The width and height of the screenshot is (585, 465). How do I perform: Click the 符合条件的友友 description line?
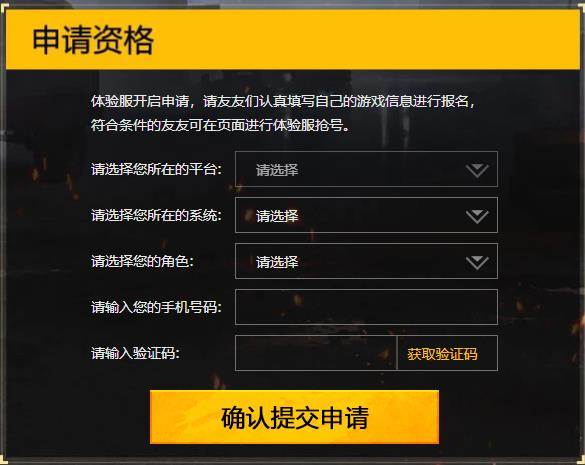coord(221,125)
